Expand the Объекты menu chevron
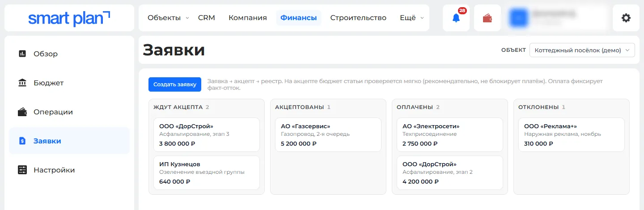The width and height of the screenshot is (644, 210). tap(187, 18)
